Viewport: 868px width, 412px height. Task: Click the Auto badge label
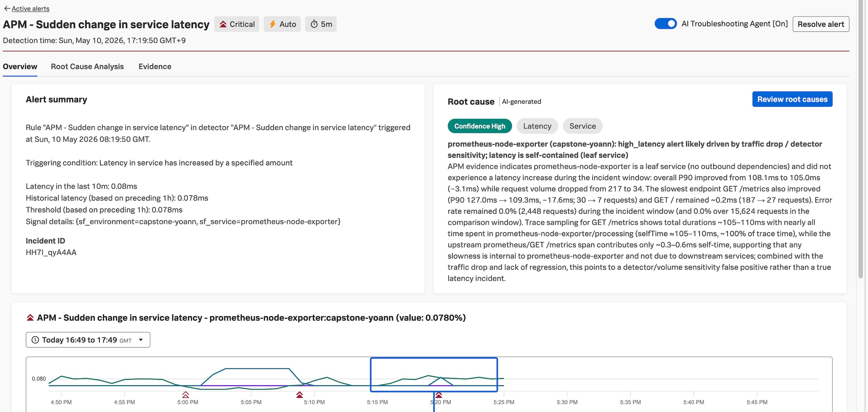[288, 24]
